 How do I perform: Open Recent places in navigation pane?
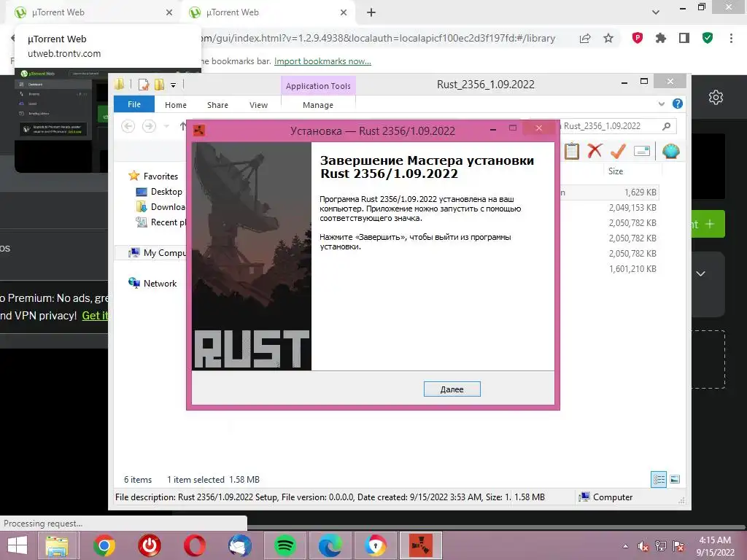(161, 222)
